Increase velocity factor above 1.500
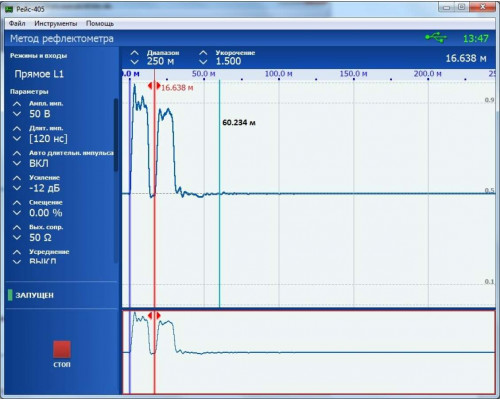The width and height of the screenshot is (500, 400). (x=203, y=53)
